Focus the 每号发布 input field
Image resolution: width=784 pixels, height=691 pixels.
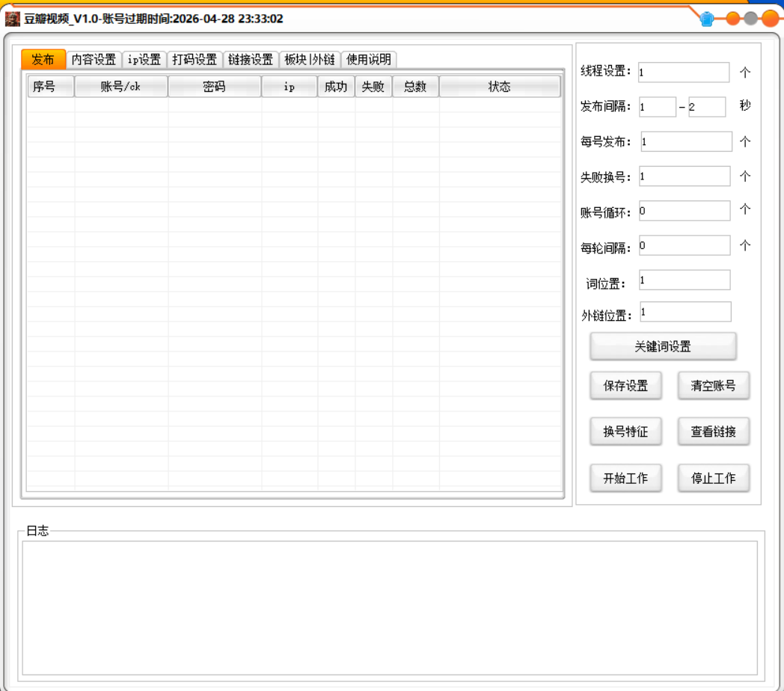pos(687,141)
